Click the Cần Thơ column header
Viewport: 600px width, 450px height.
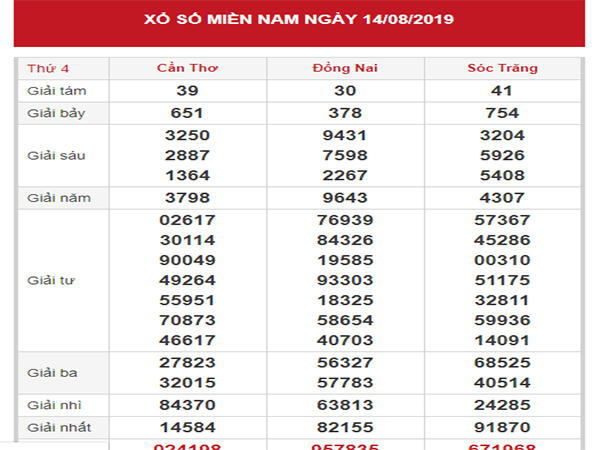tap(188, 68)
